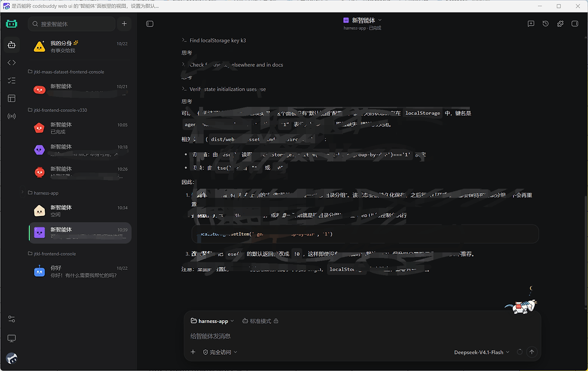Click the purple hexagon avatar of 10:18 agent
Viewport: 588px width, 371px height.
(x=40, y=150)
